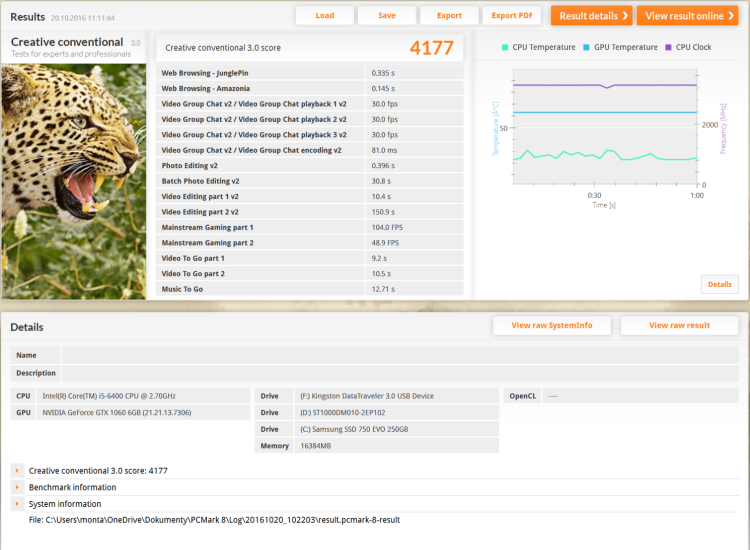Click the GPU Temperature legend swatch
The image size is (750, 550).
click(x=586, y=47)
